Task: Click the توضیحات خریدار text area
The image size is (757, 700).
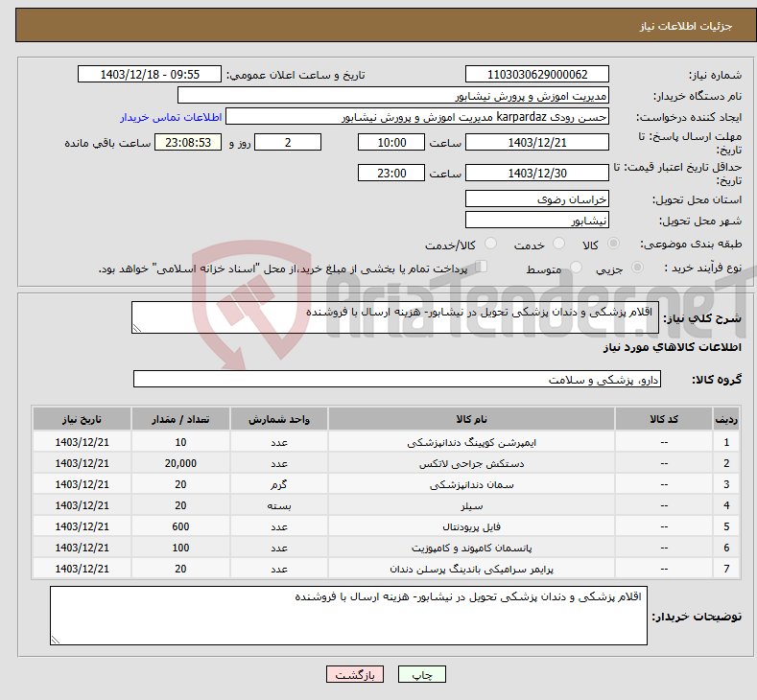Action: click(348, 616)
